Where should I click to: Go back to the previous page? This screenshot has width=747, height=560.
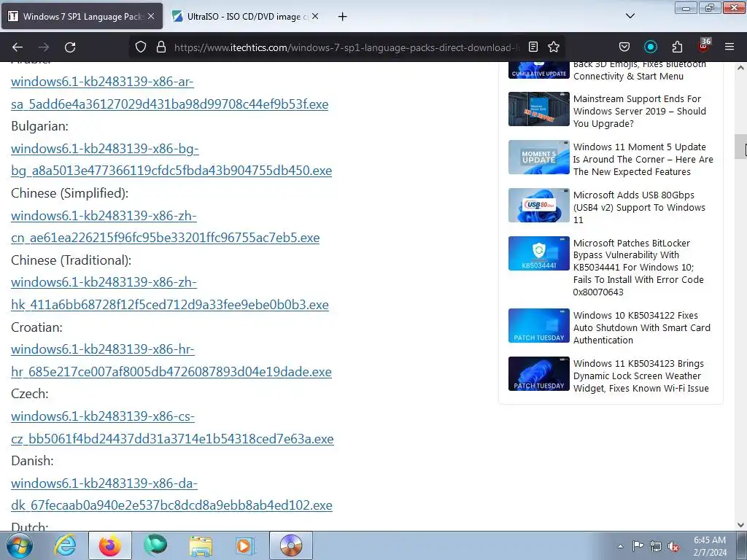coord(18,47)
